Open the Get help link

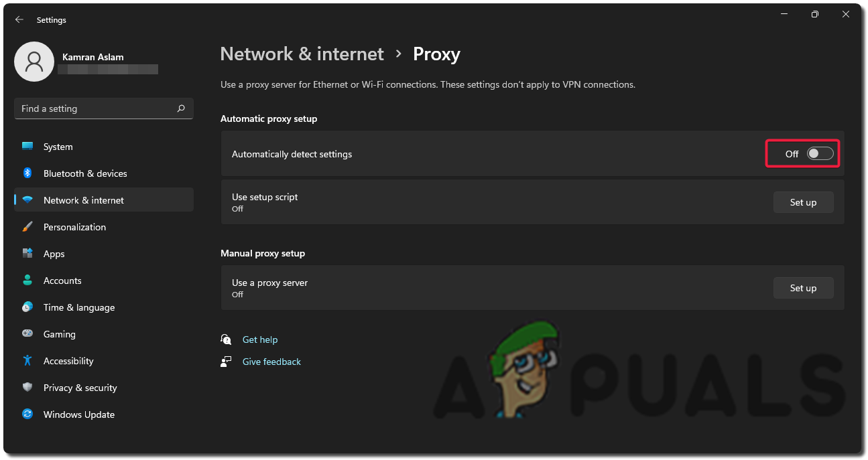pyautogui.click(x=260, y=339)
